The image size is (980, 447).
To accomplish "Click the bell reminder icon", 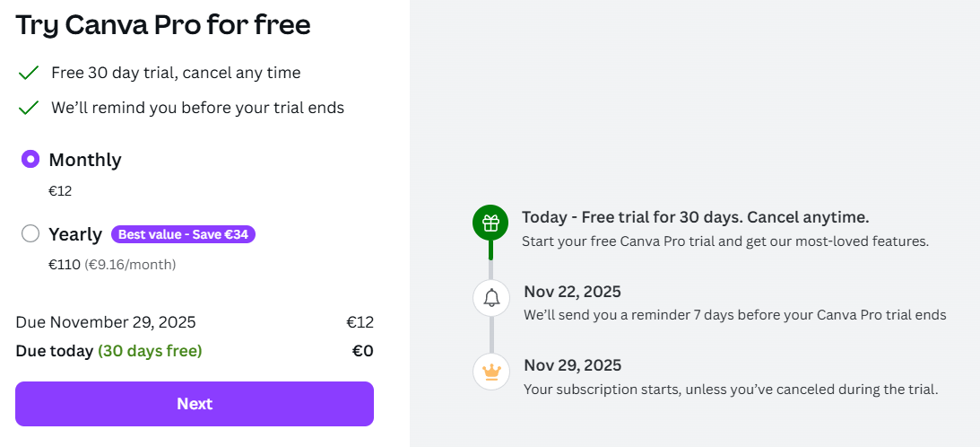I will (490, 298).
